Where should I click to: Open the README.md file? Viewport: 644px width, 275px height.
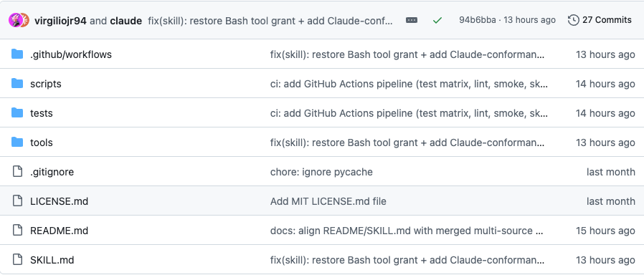(x=59, y=231)
